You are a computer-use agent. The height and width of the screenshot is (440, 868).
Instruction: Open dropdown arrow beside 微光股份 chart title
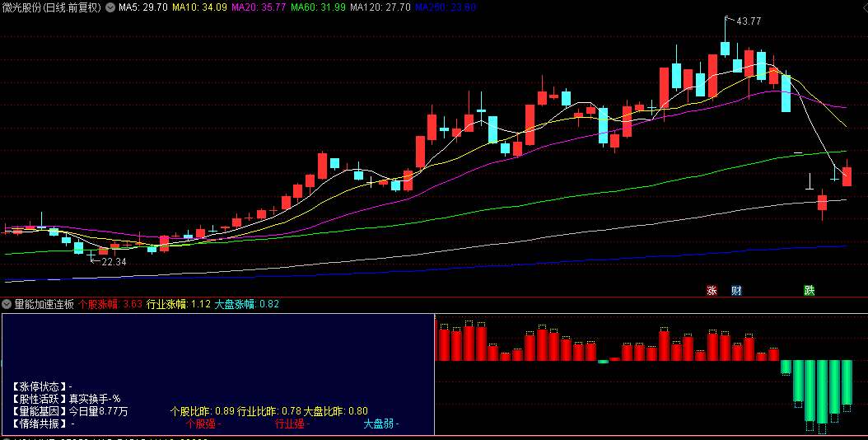[x=110, y=7]
